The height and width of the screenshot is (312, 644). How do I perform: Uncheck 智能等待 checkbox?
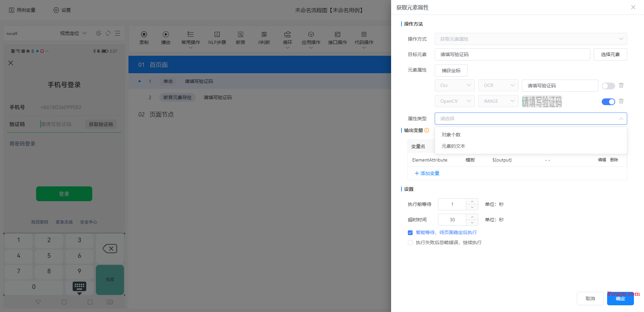pyautogui.click(x=410, y=233)
